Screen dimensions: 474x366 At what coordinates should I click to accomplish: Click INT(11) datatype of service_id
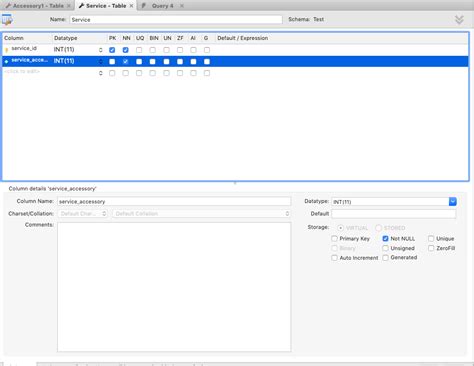click(64, 50)
